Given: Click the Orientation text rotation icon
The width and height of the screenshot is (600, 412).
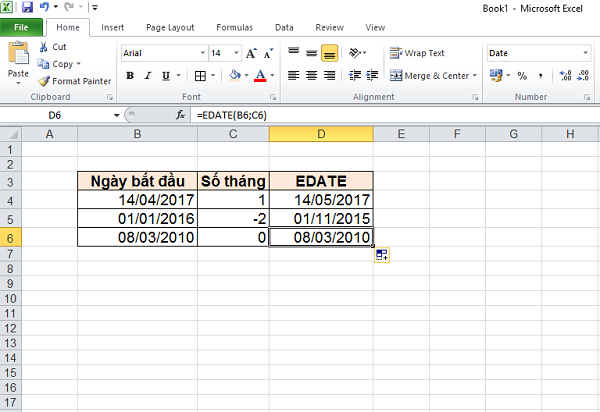Looking at the screenshot, I should tap(357, 53).
